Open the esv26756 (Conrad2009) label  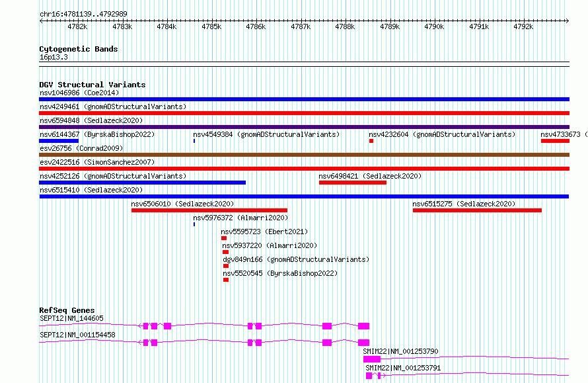pyautogui.click(x=81, y=148)
